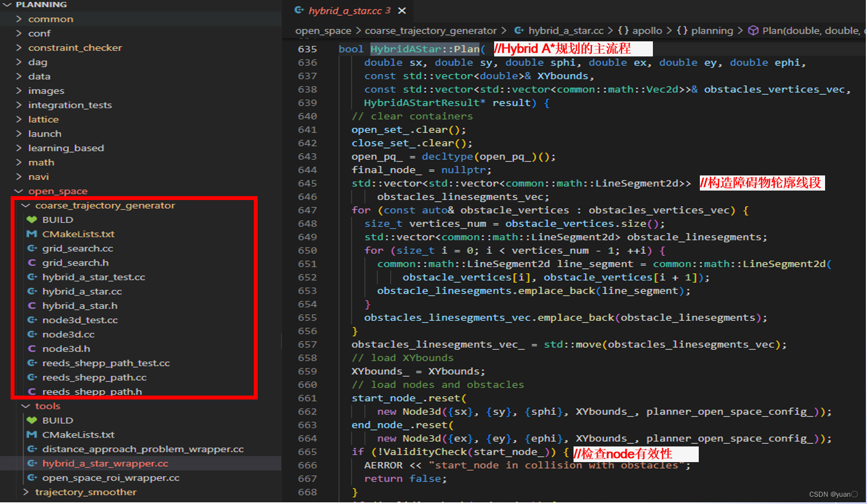Viewport: 867px width, 504px height.
Task: Expand the common folder chevron
Action: pyautogui.click(x=19, y=19)
